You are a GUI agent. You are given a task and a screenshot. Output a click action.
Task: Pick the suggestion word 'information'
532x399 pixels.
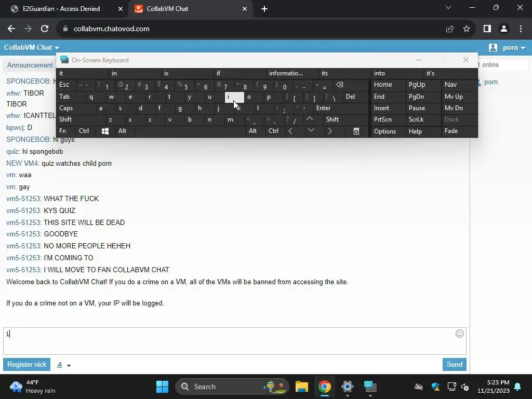tap(292, 73)
